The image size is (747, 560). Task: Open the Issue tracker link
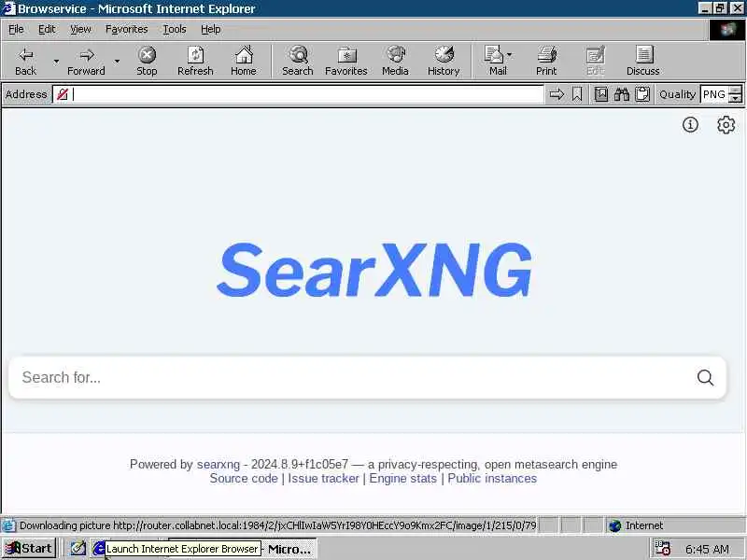point(323,479)
